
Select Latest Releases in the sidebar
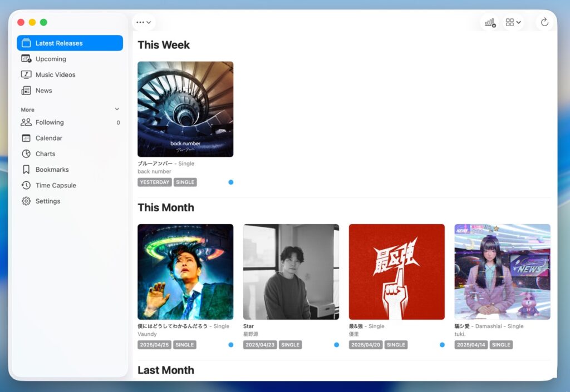point(70,43)
